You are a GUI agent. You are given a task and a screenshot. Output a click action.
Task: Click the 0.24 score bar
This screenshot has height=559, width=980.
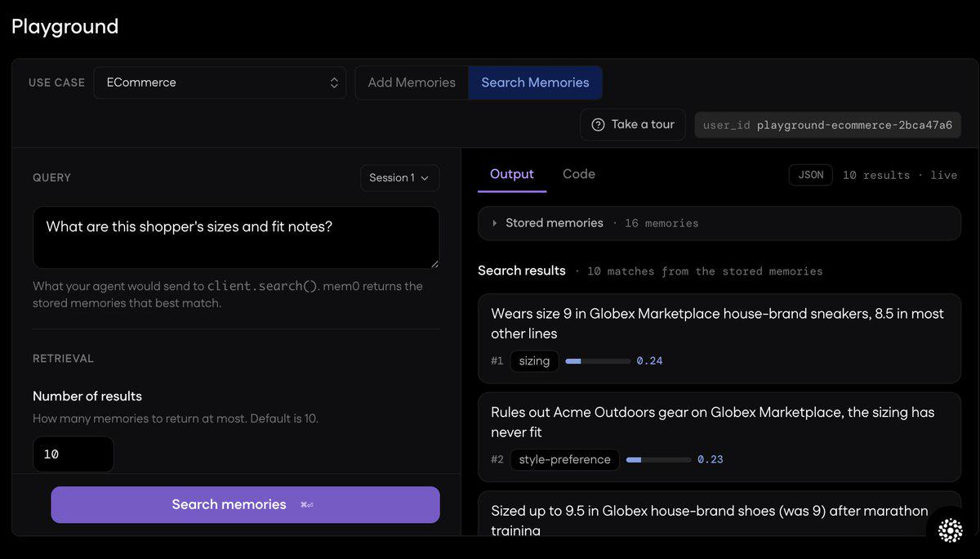pyautogui.click(x=598, y=361)
